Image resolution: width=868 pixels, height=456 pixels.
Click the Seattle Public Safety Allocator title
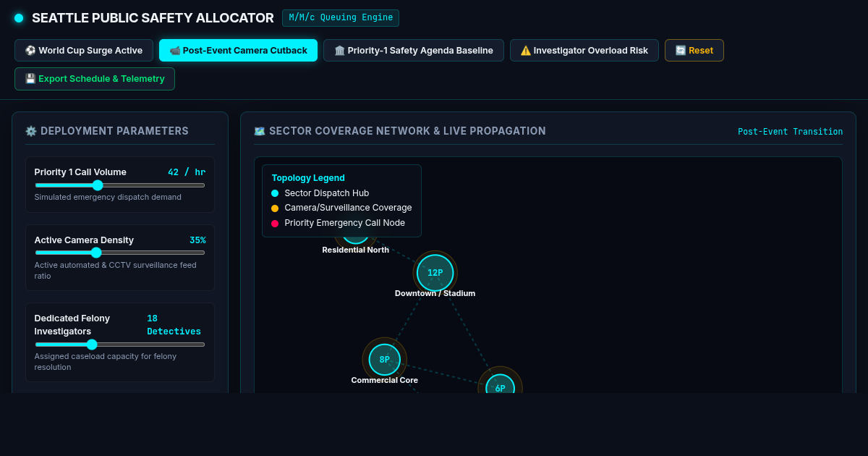(x=153, y=18)
